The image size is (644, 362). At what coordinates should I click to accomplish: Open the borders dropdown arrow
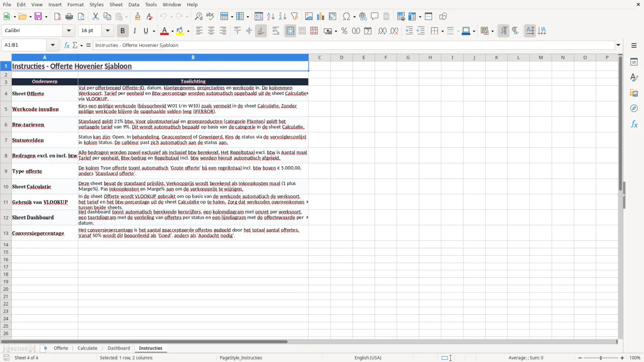pyautogui.click(x=442, y=31)
